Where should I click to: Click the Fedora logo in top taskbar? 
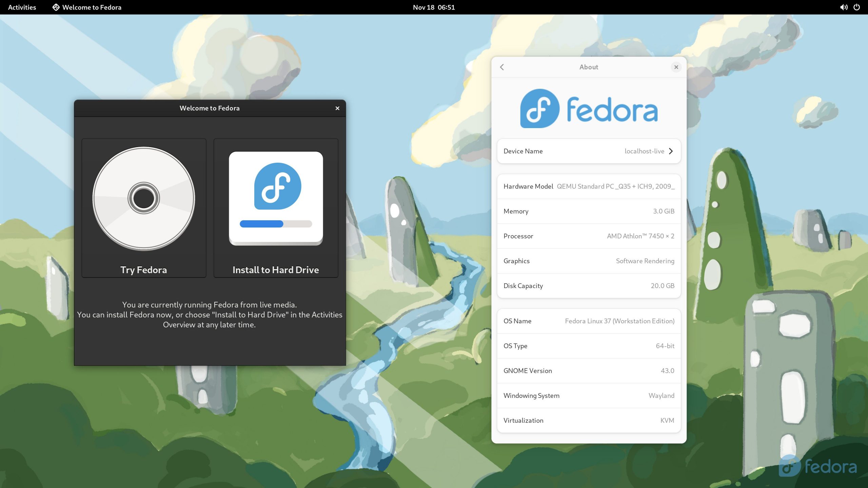tap(56, 7)
